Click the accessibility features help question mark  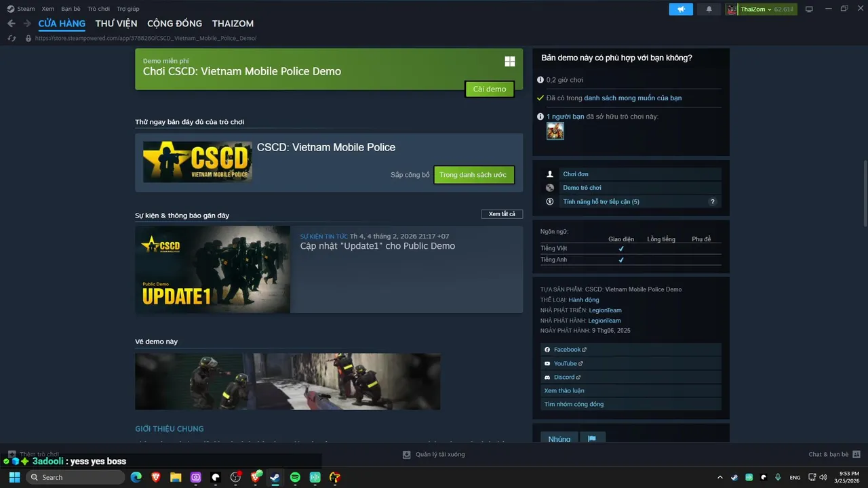pyautogui.click(x=712, y=201)
